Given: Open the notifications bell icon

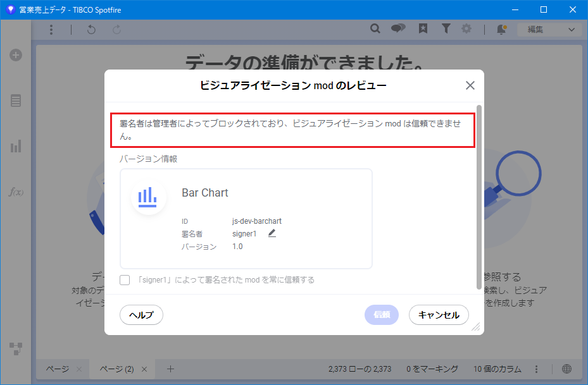Looking at the screenshot, I should pyautogui.click(x=501, y=29).
